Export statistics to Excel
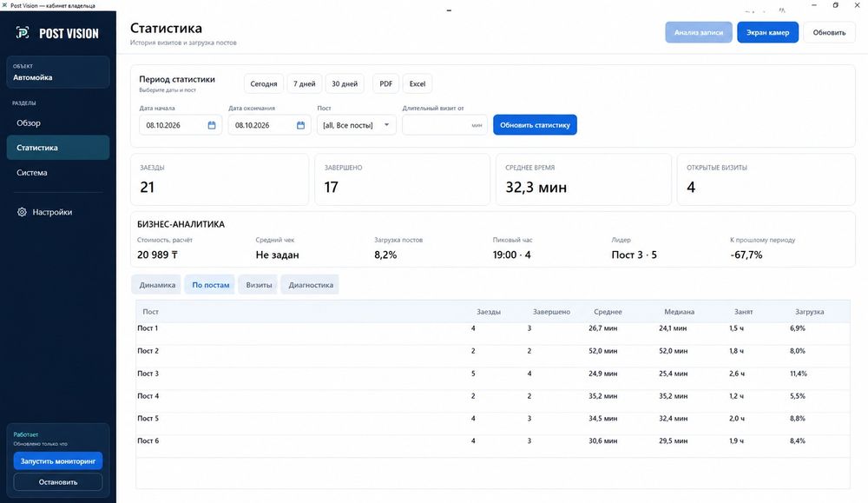The height and width of the screenshot is (503, 868). pyautogui.click(x=418, y=83)
